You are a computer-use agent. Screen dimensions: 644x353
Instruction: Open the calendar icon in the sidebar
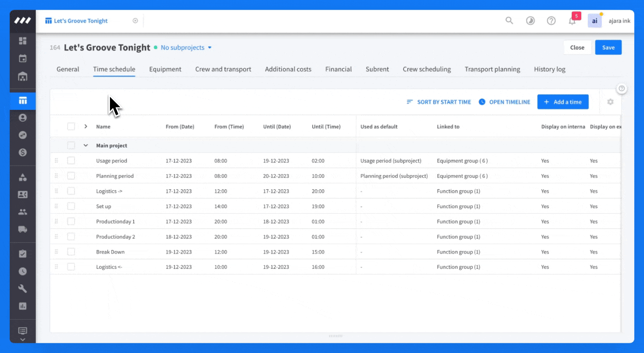23,59
